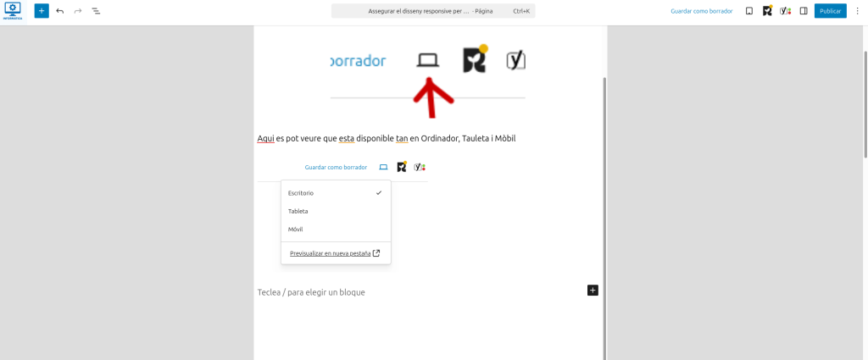
Task: Open the Yoast SEO panel in top toolbar
Action: pos(785,11)
